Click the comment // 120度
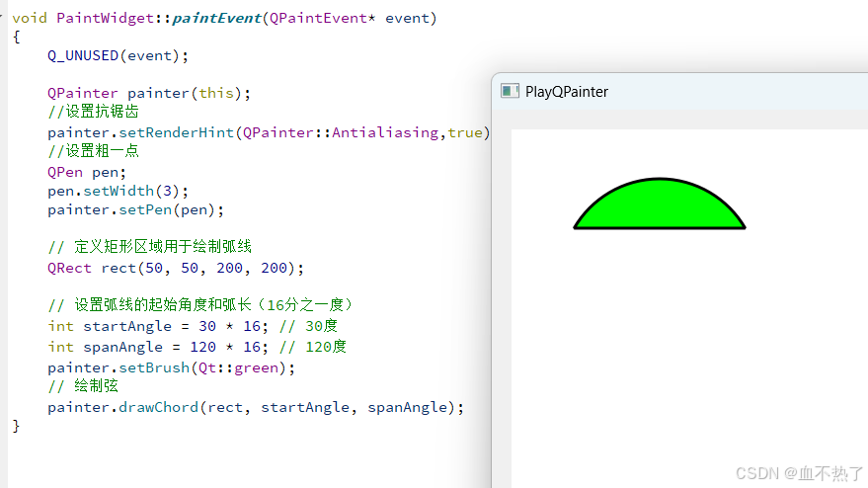This screenshot has width=868, height=488. (x=313, y=347)
